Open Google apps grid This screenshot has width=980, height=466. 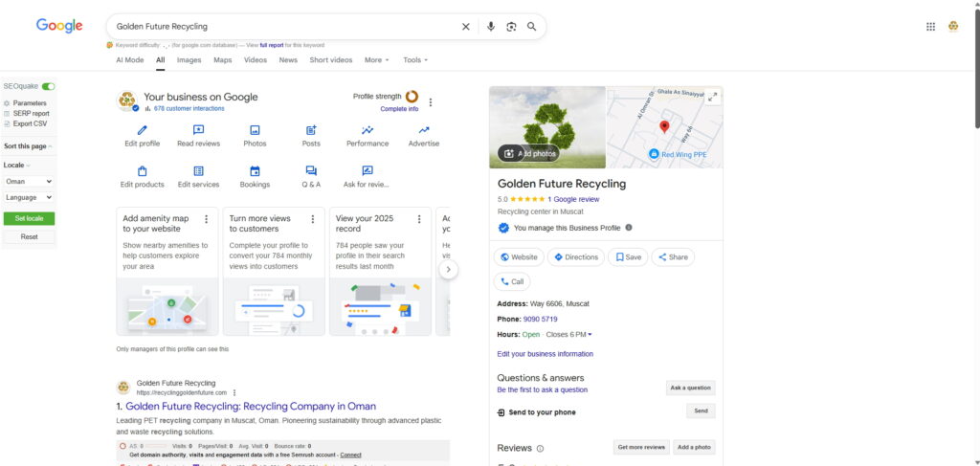(x=930, y=26)
